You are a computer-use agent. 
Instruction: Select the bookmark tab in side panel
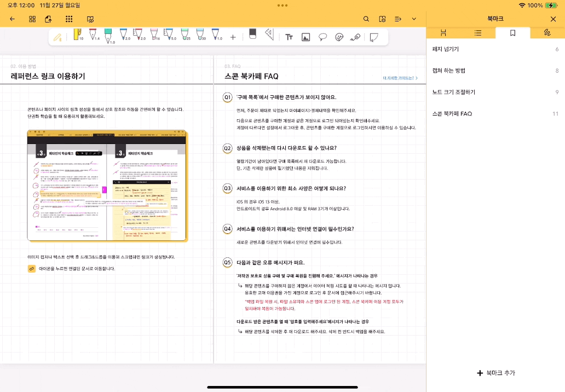(513, 33)
